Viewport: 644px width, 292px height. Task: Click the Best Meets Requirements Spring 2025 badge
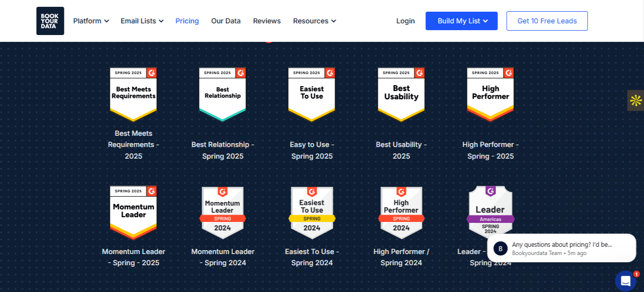pos(133,94)
